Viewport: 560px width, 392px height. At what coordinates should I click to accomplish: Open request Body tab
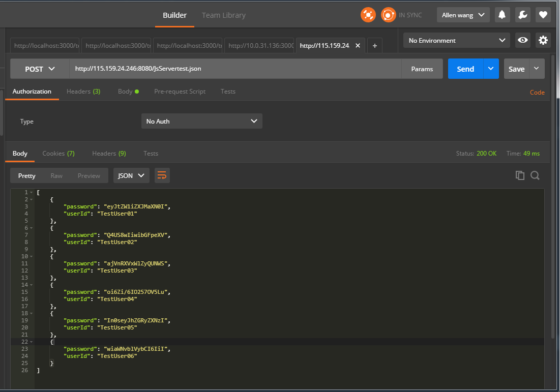pyautogui.click(x=128, y=92)
